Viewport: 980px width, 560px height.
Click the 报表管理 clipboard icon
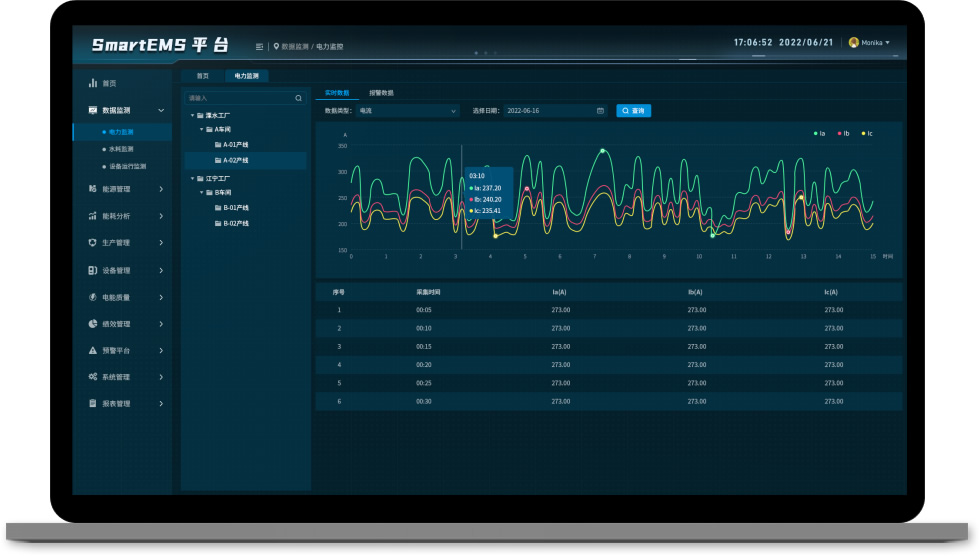[x=93, y=404]
